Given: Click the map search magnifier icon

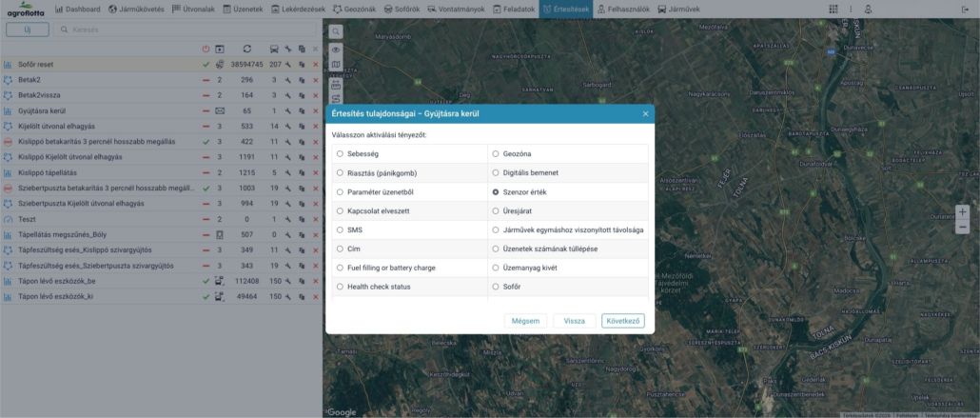Looking at the screenshot, I should click(336, 31).
